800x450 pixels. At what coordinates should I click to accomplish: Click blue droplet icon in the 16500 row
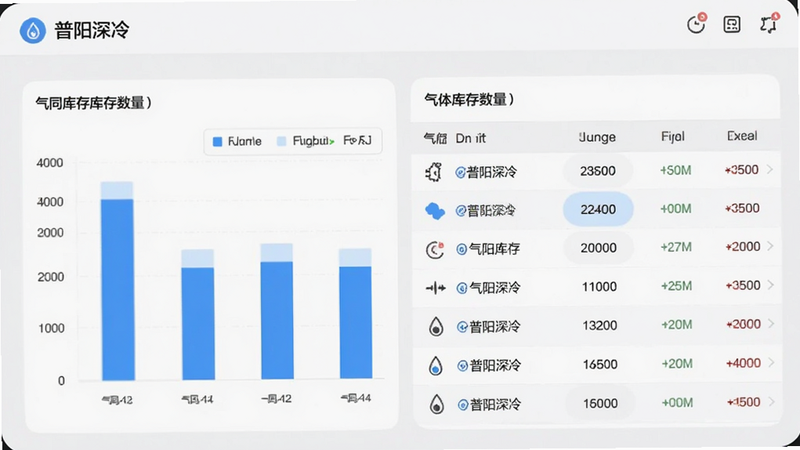[x=436, y=365]
